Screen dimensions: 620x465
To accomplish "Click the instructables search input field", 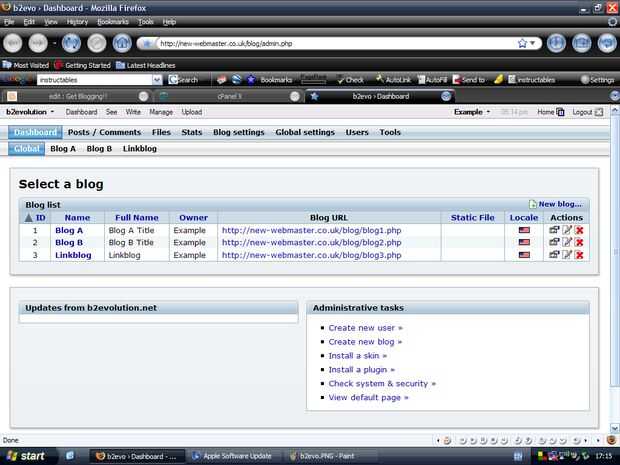I will (x=95, y=80).
